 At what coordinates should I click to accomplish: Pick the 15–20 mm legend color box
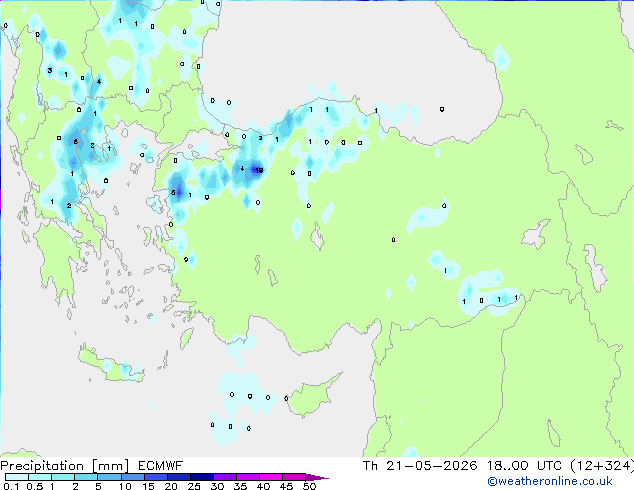pos(155,477)
